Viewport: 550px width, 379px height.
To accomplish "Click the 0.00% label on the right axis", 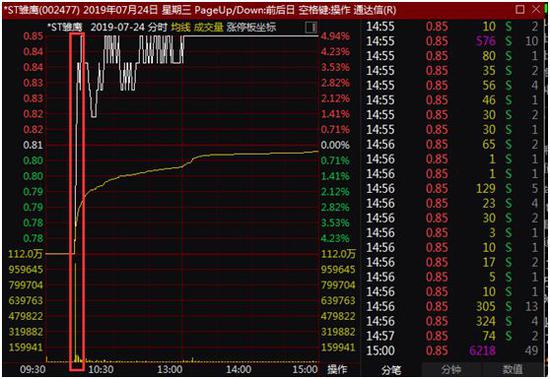I will [335, 145].
